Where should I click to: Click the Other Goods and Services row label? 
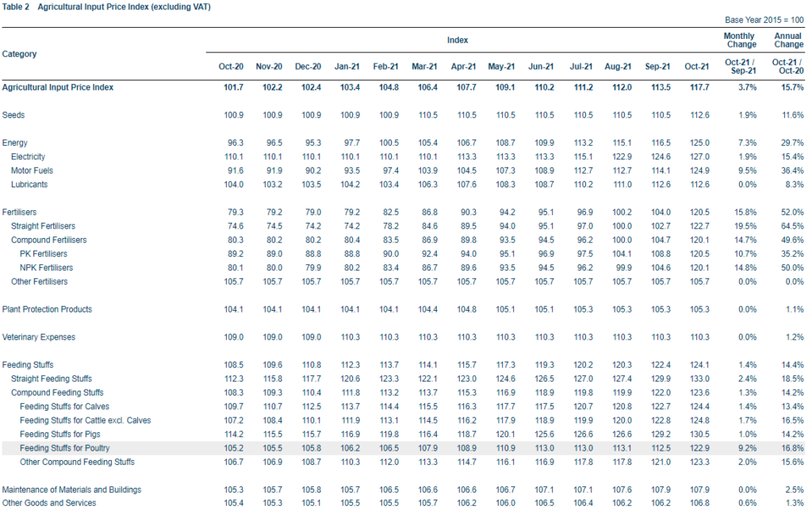(48, 503)
